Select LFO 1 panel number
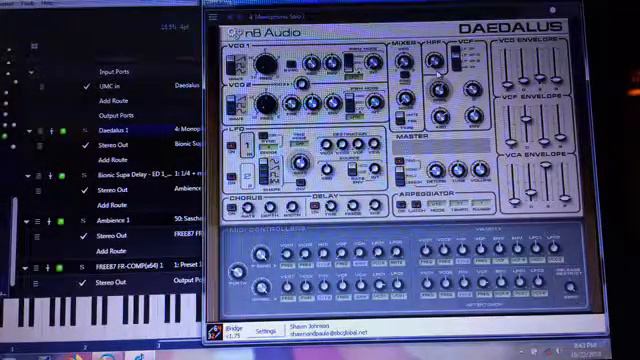Viewport: 640px width, 360px height. 247,146
